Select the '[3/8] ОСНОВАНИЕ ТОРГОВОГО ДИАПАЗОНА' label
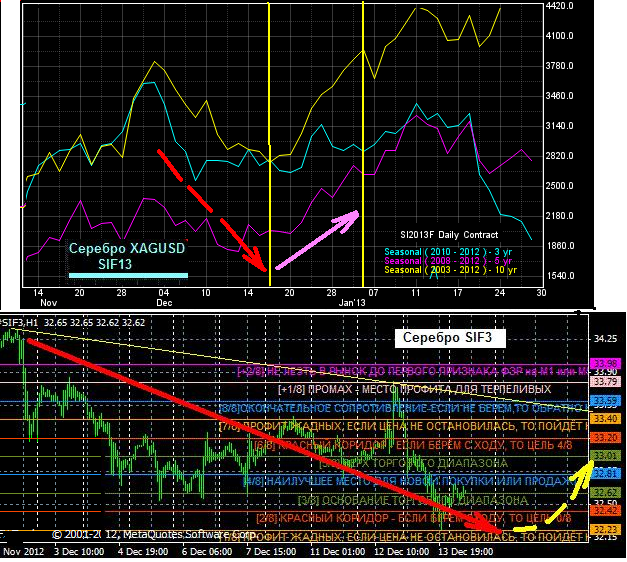This screenshot has width=627, height=562. pos(413,500)
